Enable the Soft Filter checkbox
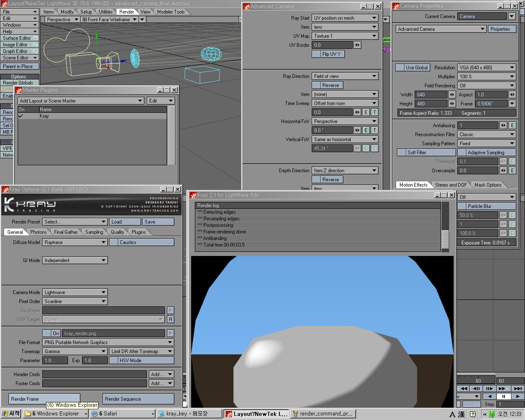Screen dimensions: 525x420 tap(402, 153)
